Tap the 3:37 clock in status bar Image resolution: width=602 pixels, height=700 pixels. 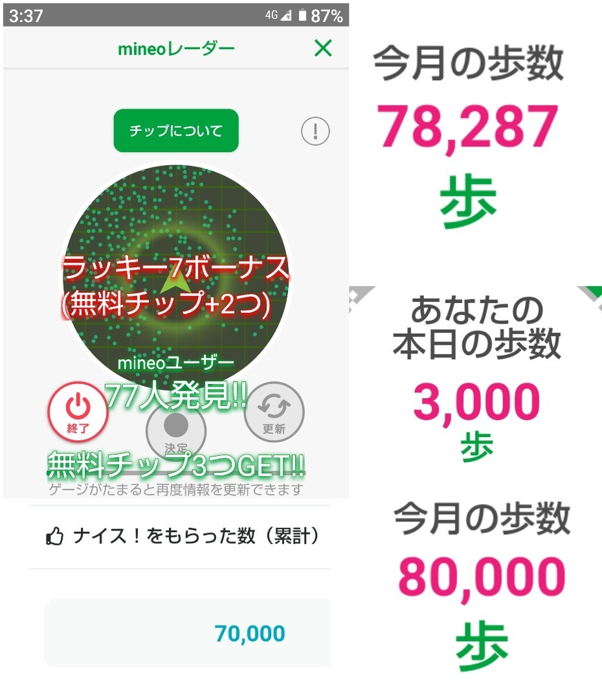click(25, 16)
